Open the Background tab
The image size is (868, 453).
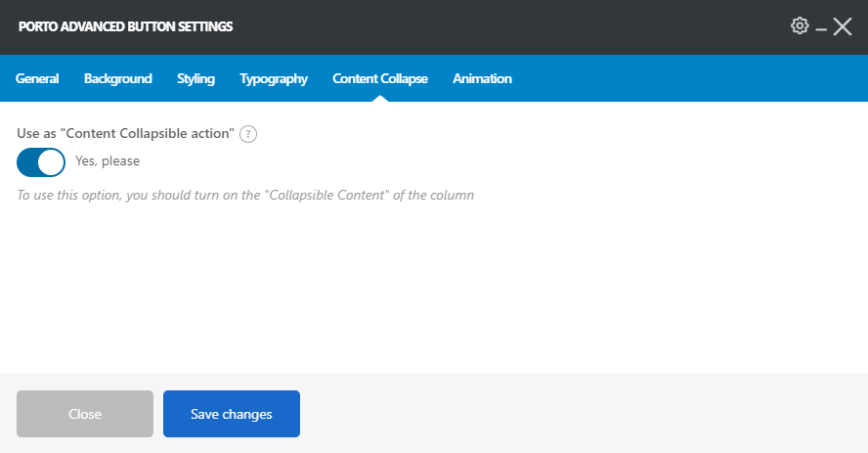coord(117,78)
